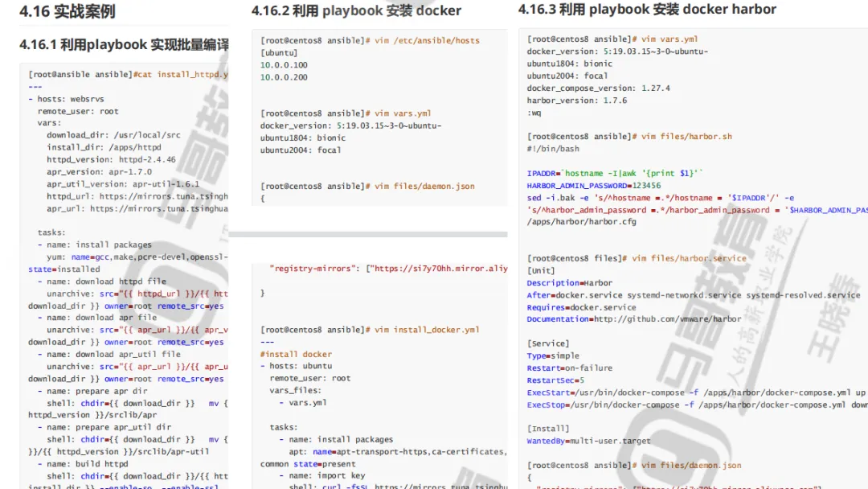Select the ":wq" line
The height and width of the screenshot is (489, 868).
click(534, 113)
